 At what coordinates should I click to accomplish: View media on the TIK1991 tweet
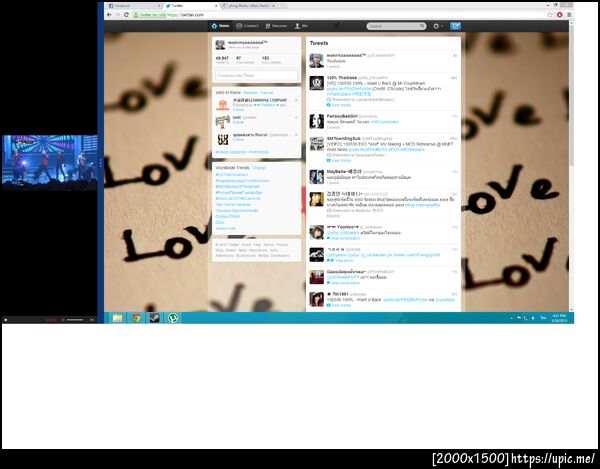338,305
